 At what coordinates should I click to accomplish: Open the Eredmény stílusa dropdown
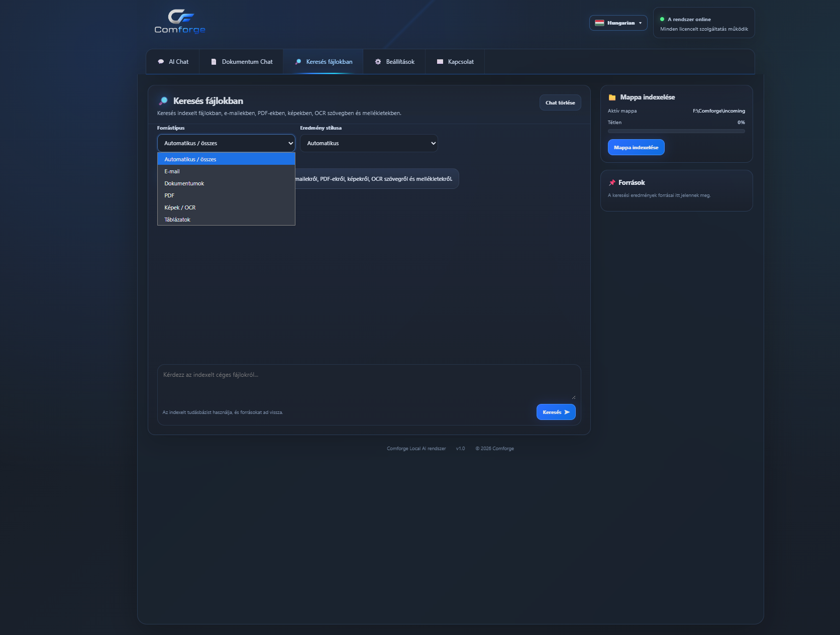[x=369, y=143]
